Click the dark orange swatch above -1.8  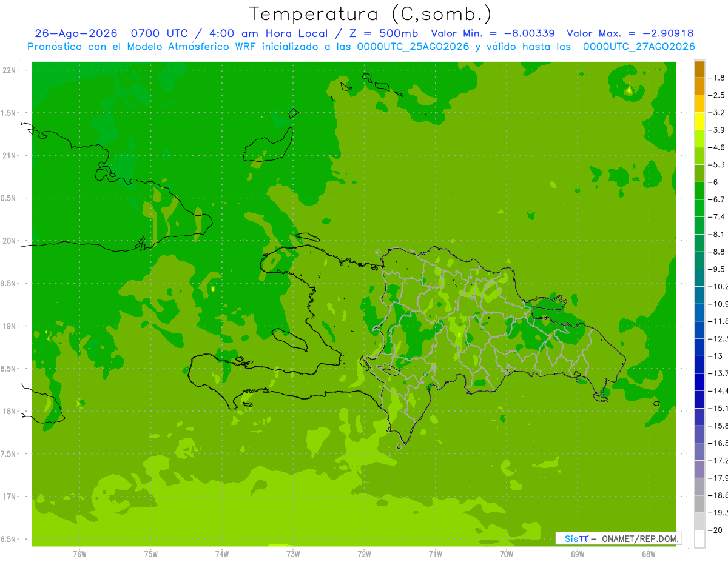tap(699, 69)
